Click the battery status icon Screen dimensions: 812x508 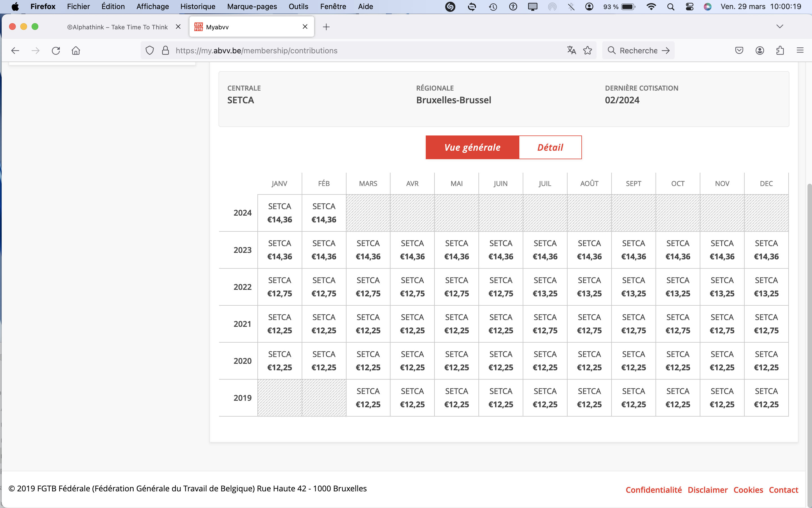pos(628,6)
